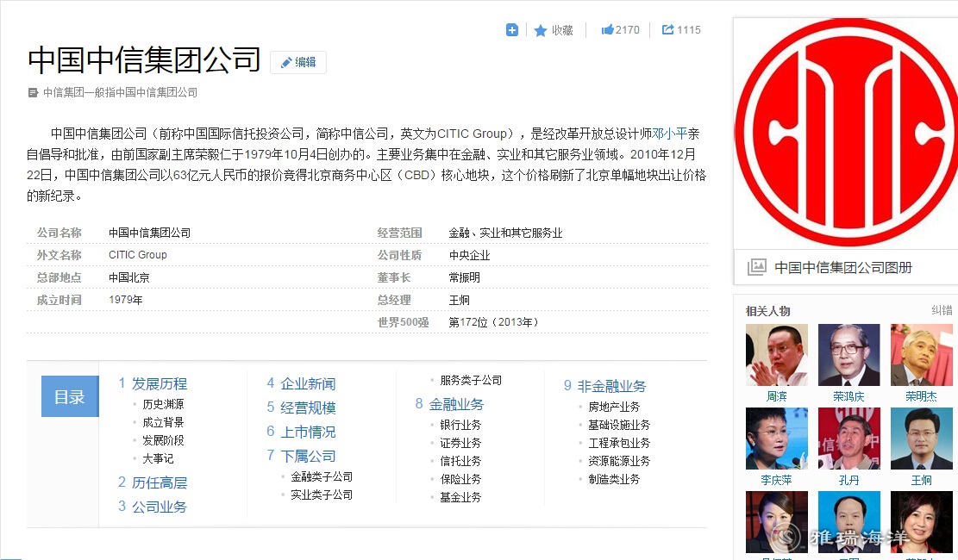Click the 孔丹 person name link
Viewport: 958px width, 560px height.
[x=848, y=480]
